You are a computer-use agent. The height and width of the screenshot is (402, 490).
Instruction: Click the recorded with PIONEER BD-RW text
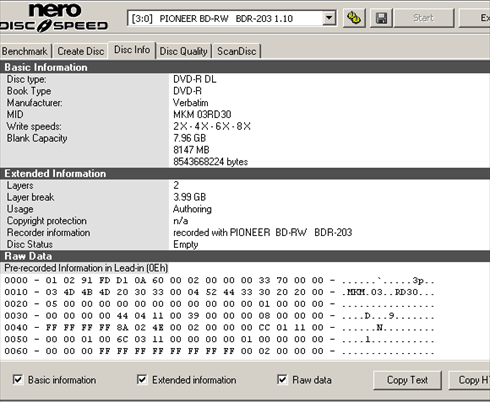pos(263,232)
